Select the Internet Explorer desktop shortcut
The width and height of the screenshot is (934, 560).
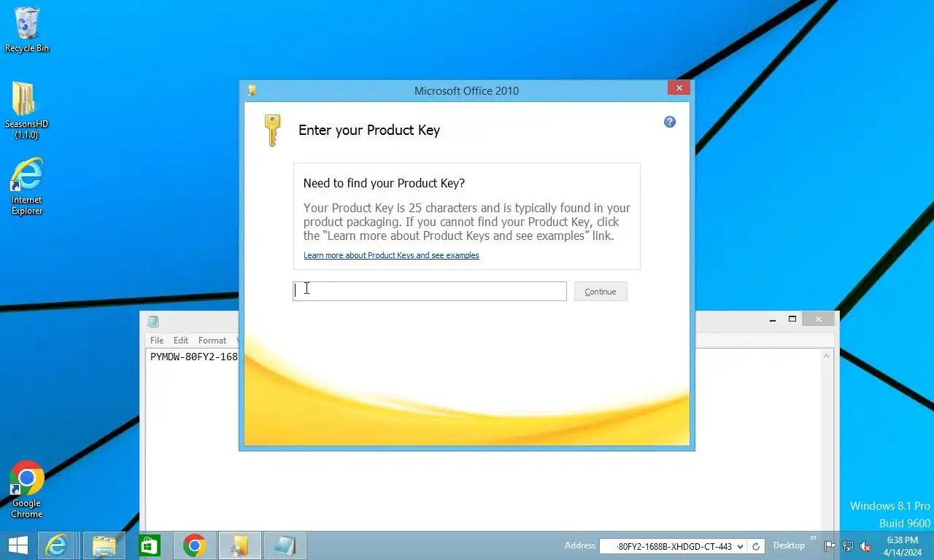click(x=27, y=187)
